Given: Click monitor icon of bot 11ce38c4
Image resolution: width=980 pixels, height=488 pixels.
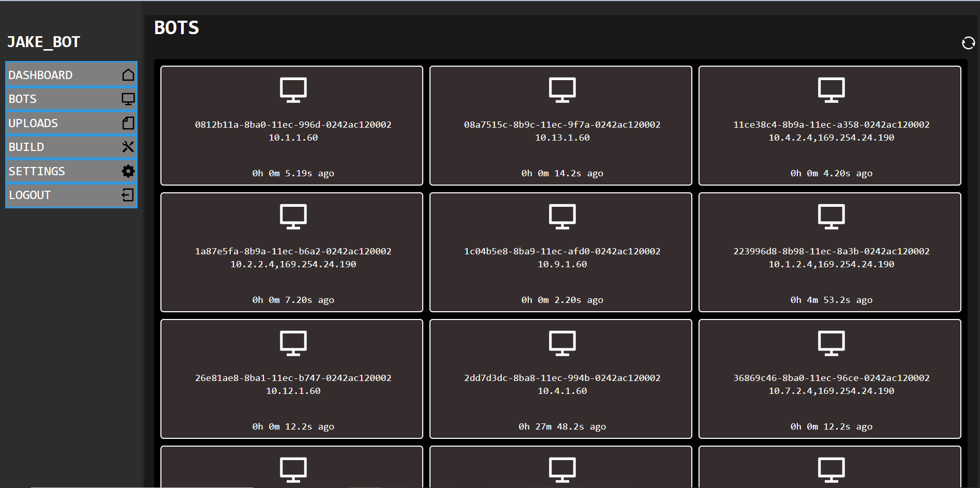Looking at the screenshot, I should pos(831,90).
